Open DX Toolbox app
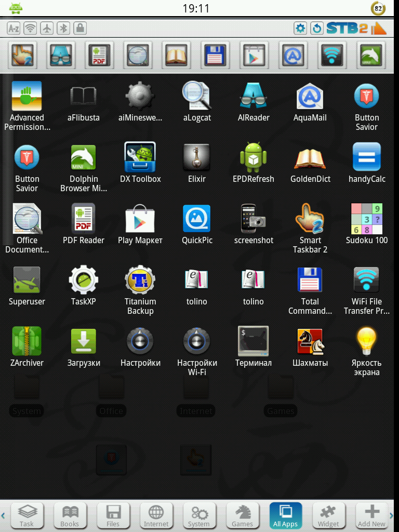This screenshot has width=399, height=532. [140, 163]
